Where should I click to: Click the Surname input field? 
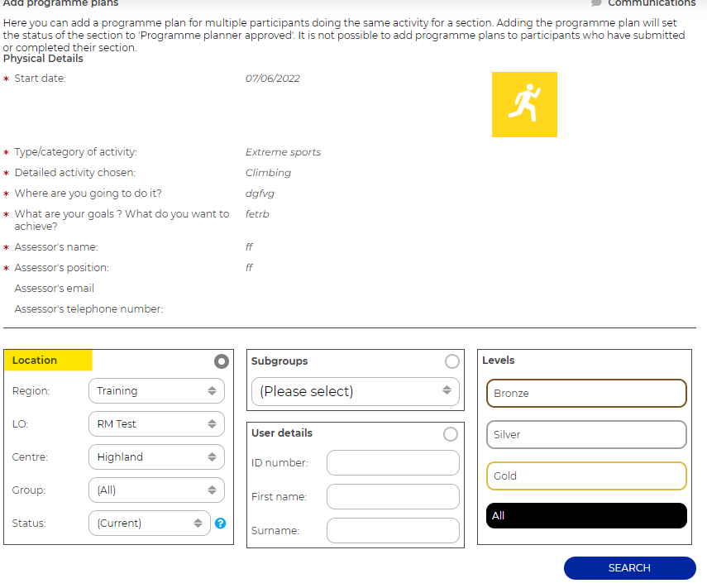pyautogui.click(x=393, y=530)
